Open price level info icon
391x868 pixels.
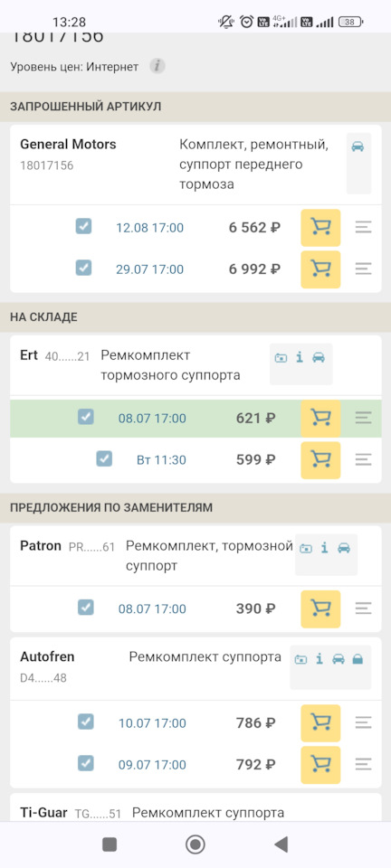[157, 66]
